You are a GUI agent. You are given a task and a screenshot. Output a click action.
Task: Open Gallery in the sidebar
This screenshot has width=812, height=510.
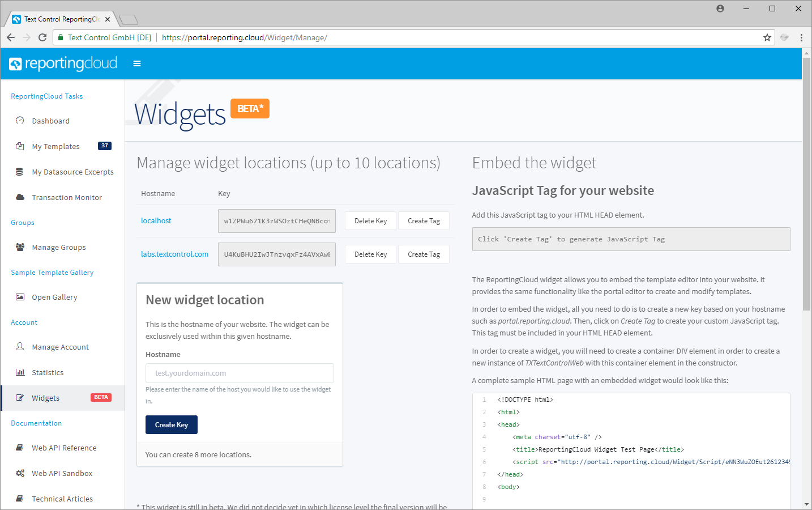pos(54,297)
